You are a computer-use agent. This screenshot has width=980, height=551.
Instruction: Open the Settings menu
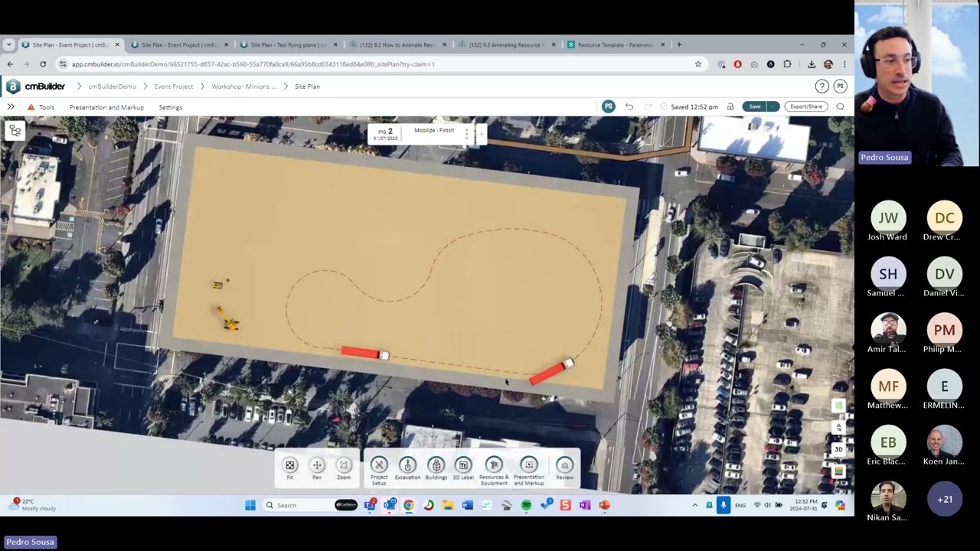[x=171, y=107]
